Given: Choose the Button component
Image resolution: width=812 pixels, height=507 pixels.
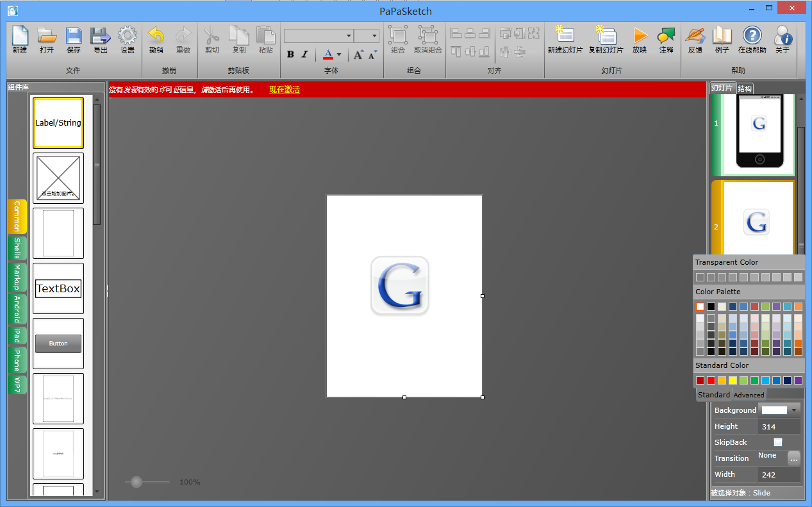Looking at the screenshot, I should pos(58,344).
